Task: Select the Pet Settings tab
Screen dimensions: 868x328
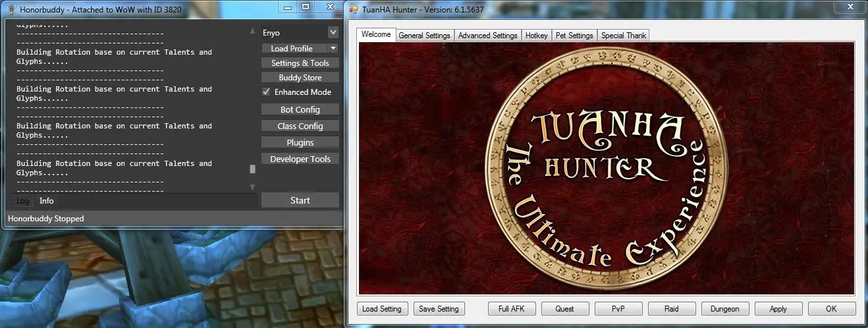Action: [x=574, y=36]
